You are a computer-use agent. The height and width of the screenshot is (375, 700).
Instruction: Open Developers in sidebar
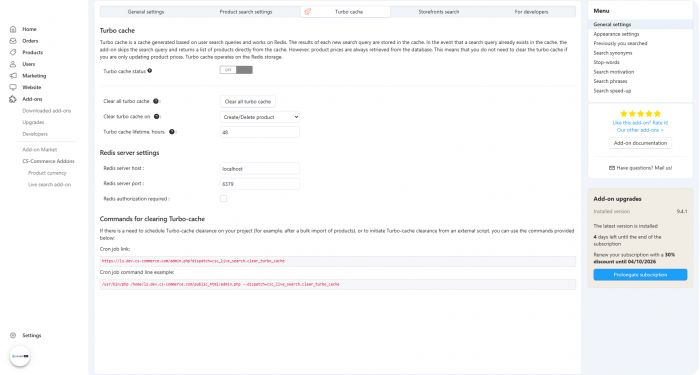click(x=35, y=134)
